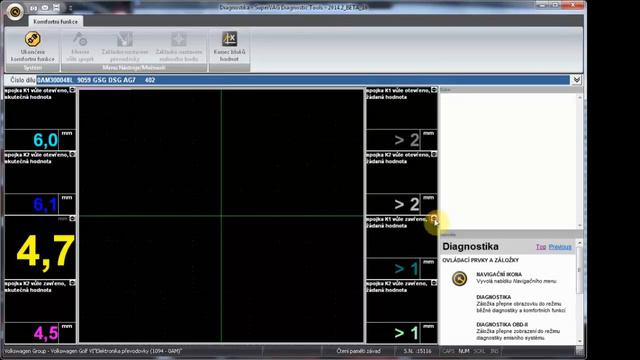Click the Top link in help panel
Screen dimensions: 640x360
[x=541, y=247]
